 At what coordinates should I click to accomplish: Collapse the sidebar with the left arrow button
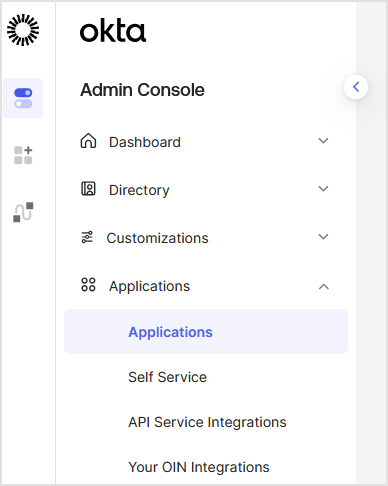(x=356, y=87)
